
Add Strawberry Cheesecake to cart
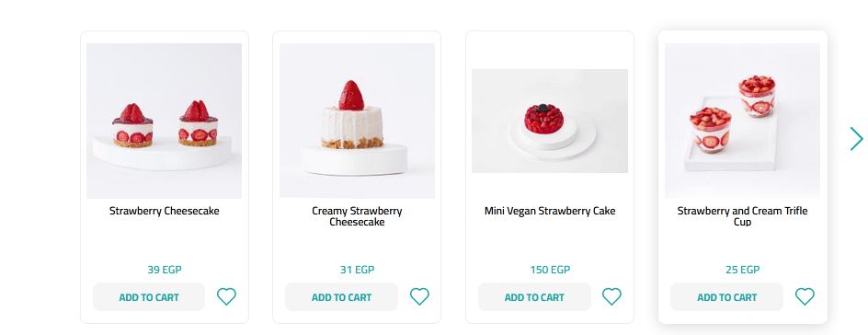tap(149, 297)
